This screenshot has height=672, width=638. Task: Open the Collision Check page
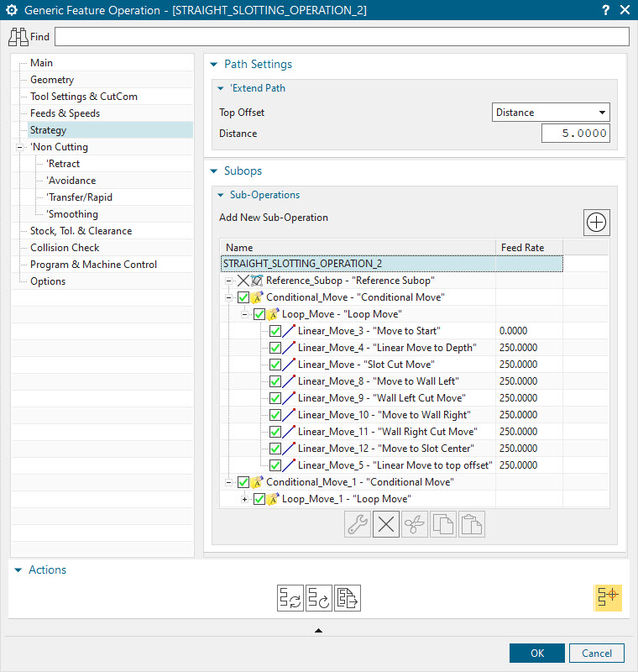pos(65,248)
